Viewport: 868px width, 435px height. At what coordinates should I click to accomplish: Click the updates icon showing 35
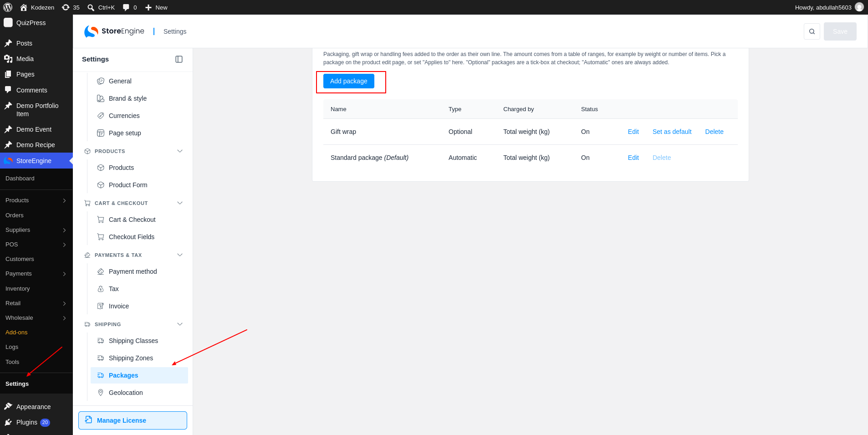click(x=66, y=7)
